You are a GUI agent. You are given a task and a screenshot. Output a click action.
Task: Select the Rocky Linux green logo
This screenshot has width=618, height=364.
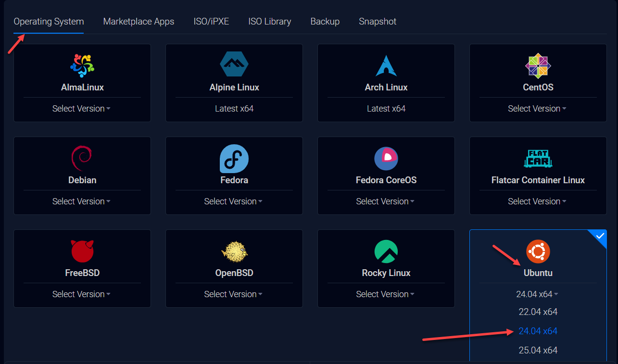[386, 251]
